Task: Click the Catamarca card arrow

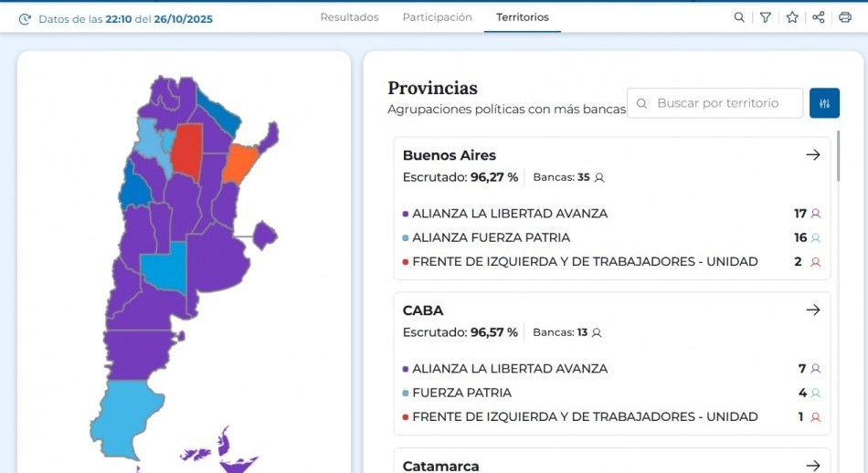Action: click(x=812, y=466)
